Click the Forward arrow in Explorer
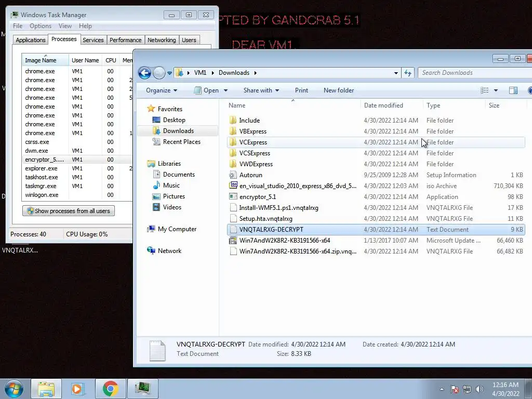The width and height of the screenshot is (532, 399). [159, 73]
